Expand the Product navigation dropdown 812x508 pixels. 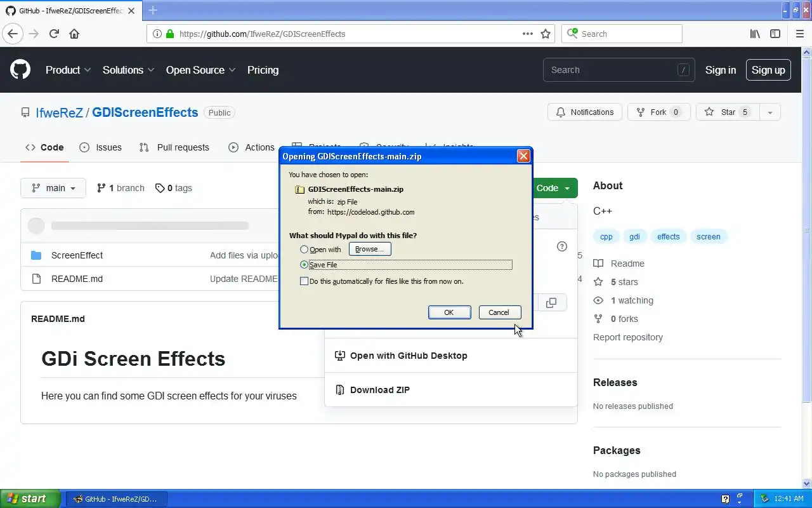pos(69,70)
